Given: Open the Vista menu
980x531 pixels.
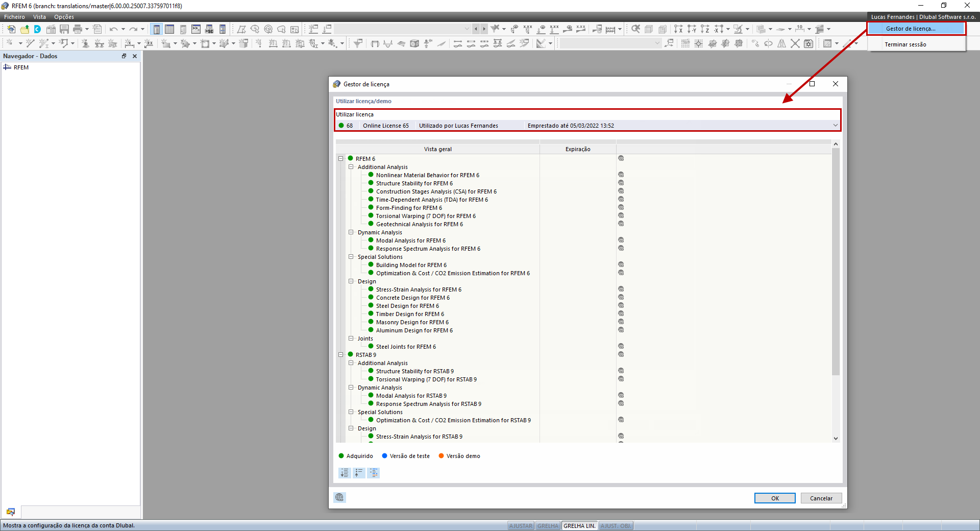Looking at the screenshot, I should coord(39,17).
